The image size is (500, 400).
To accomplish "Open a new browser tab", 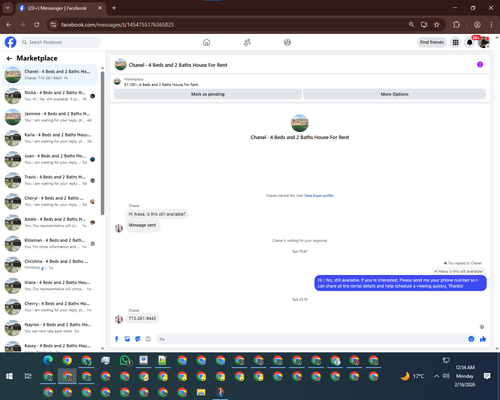I will pyautogui.click(x=114, y=8).
